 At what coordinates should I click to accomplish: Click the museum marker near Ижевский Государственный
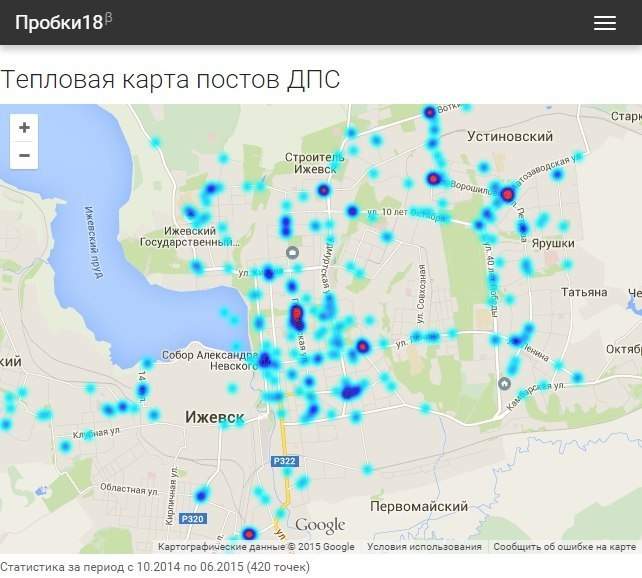pyautogui.click(x=292, y=253)
